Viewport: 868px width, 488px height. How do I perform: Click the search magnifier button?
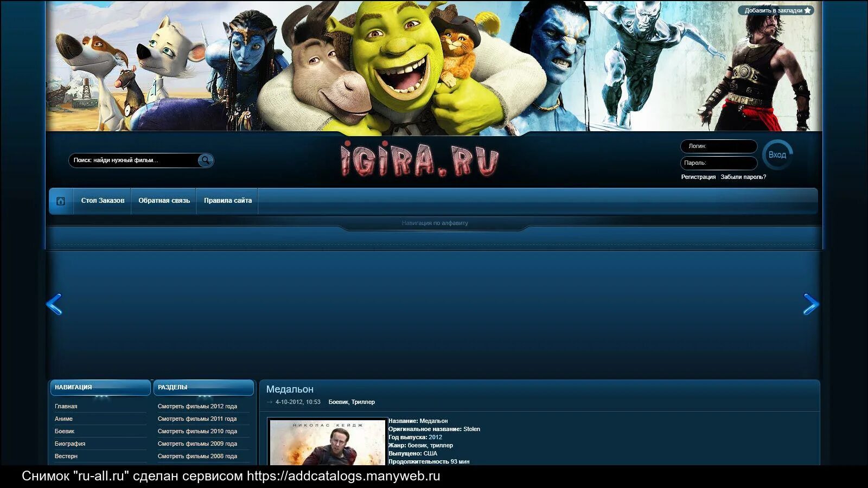tap(205, 160)
